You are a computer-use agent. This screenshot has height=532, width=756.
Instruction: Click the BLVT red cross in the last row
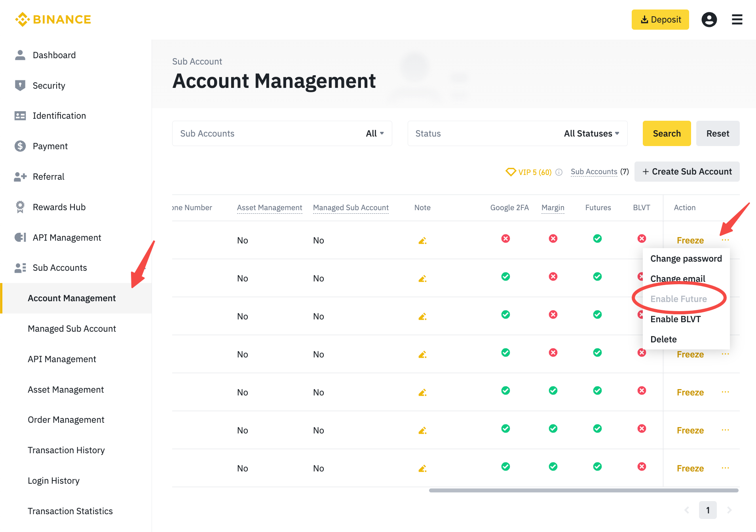click(642, 467)
